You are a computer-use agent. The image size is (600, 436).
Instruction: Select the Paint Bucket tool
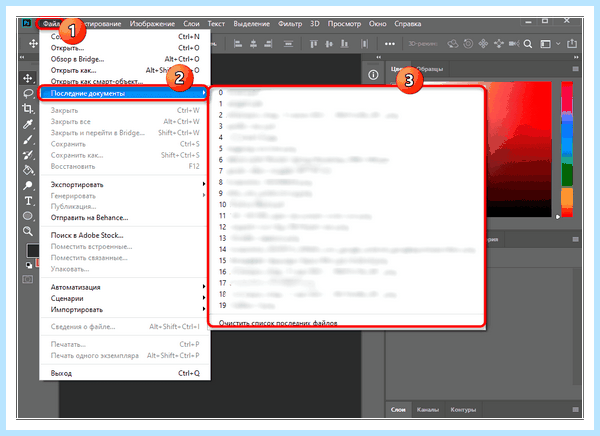[x=28, y=170]
